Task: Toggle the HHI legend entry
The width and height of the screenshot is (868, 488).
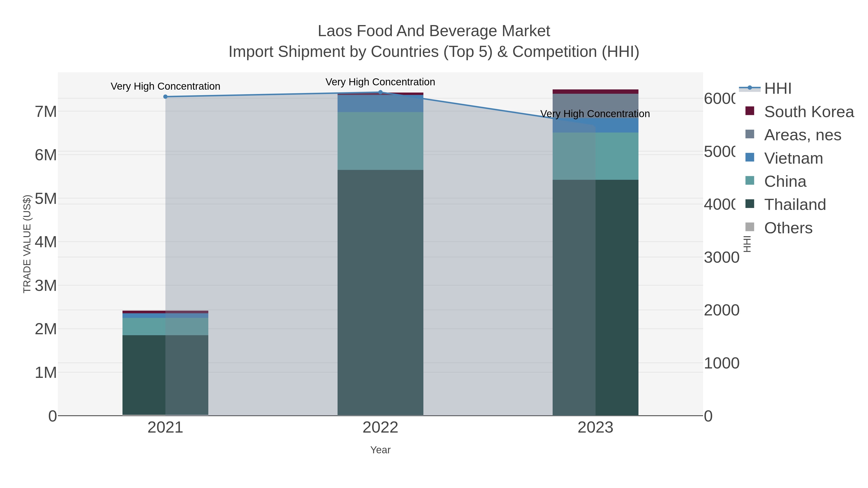Action: point(765,89)
